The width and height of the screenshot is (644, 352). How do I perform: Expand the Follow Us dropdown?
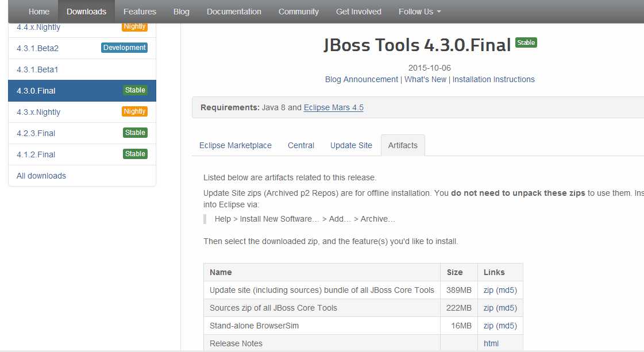coord(419,11)
